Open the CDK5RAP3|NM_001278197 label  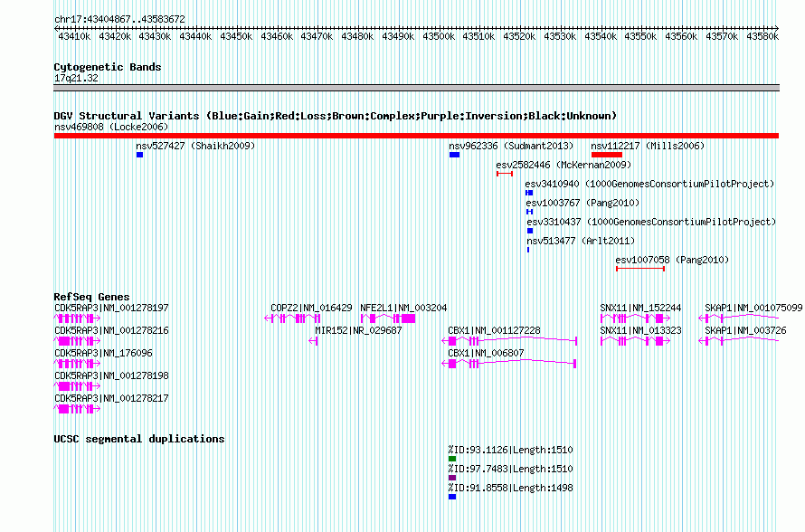(111, 309)
